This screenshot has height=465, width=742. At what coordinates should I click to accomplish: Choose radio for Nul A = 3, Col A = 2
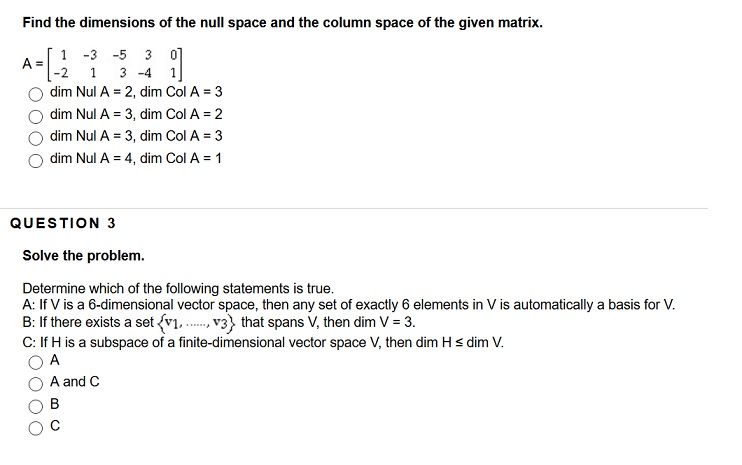(35, 116)
